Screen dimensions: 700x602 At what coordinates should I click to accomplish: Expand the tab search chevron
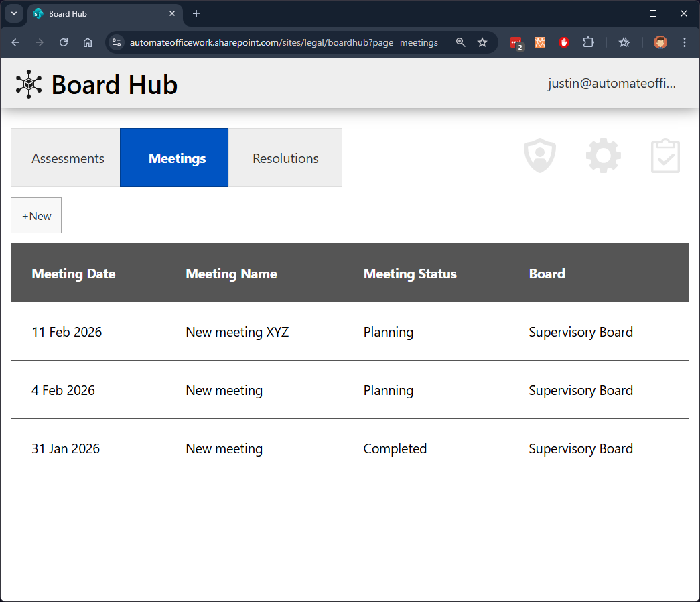pos(13,13)
